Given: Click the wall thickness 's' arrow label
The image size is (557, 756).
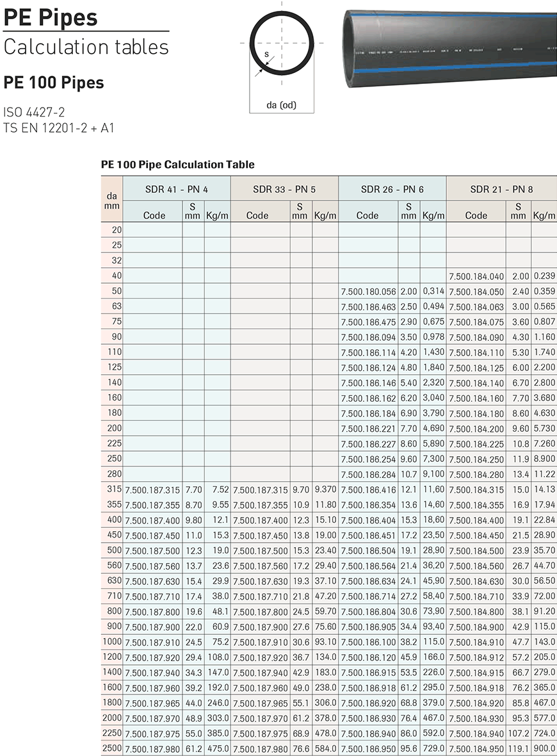Looking at the screenshot, I should [x=266, y=56].
